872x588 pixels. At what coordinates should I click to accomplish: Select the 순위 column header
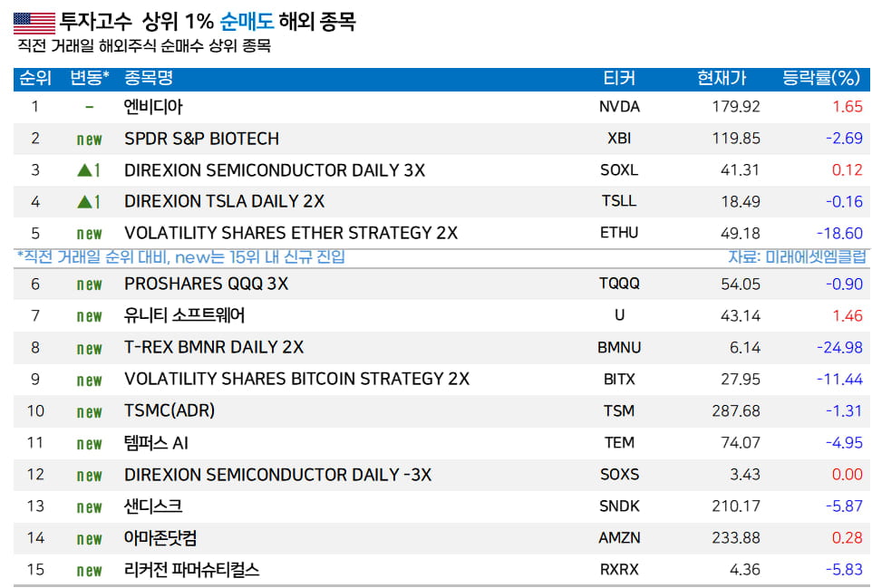tap(35, 79)
